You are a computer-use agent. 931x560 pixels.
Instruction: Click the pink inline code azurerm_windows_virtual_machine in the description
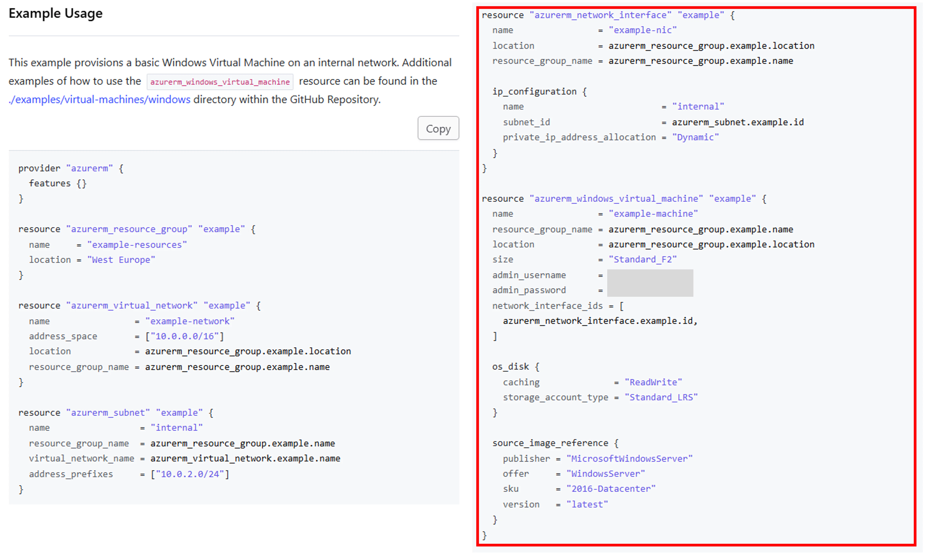pyautogui.click(x=220, y=82)
